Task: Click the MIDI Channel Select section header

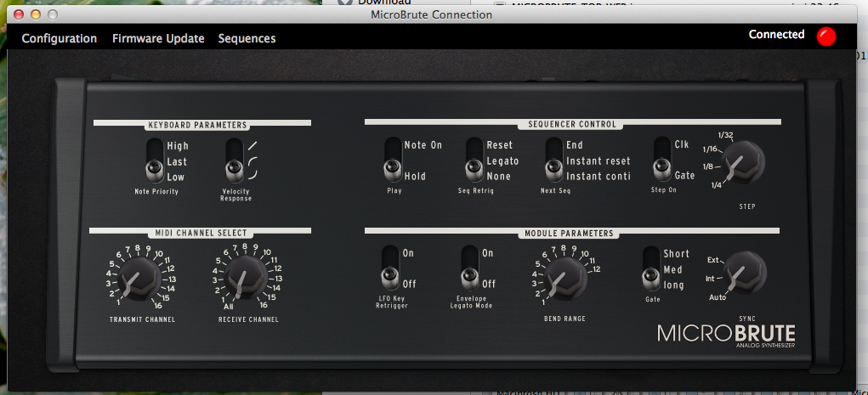Action: (x=201, y=233)
